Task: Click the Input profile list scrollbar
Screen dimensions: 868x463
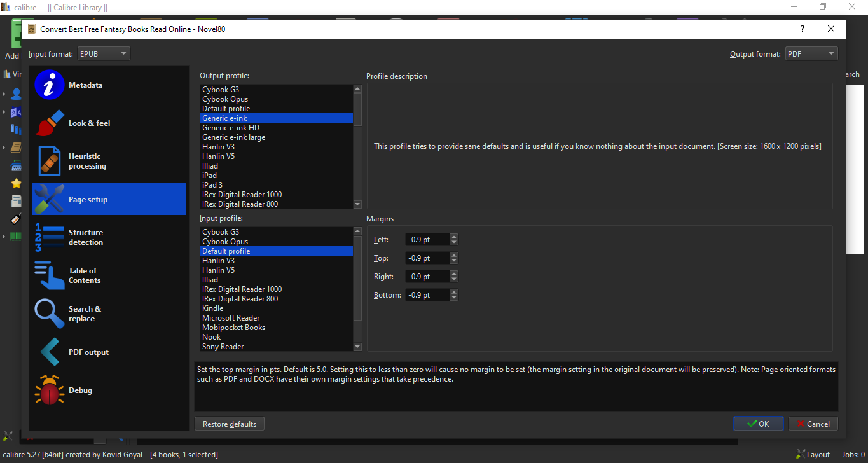Action: (357, 278)
